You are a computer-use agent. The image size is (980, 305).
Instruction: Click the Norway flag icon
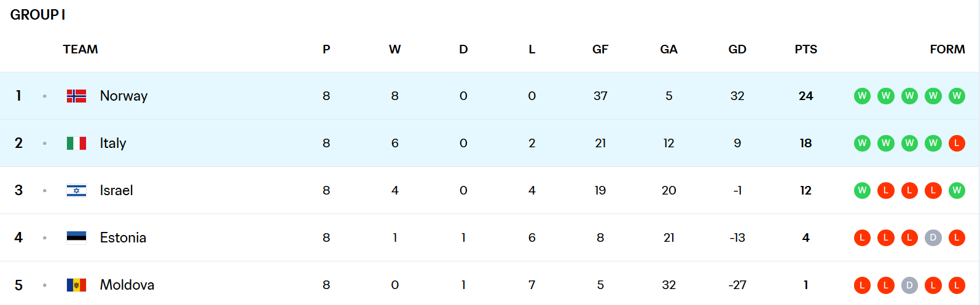[76, 96]
